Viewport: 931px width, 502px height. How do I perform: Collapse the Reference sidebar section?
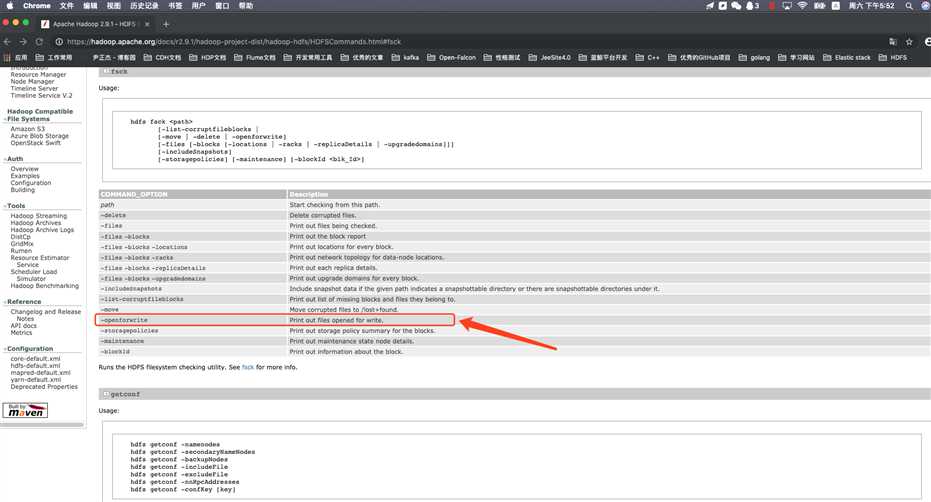click(23, 302)
